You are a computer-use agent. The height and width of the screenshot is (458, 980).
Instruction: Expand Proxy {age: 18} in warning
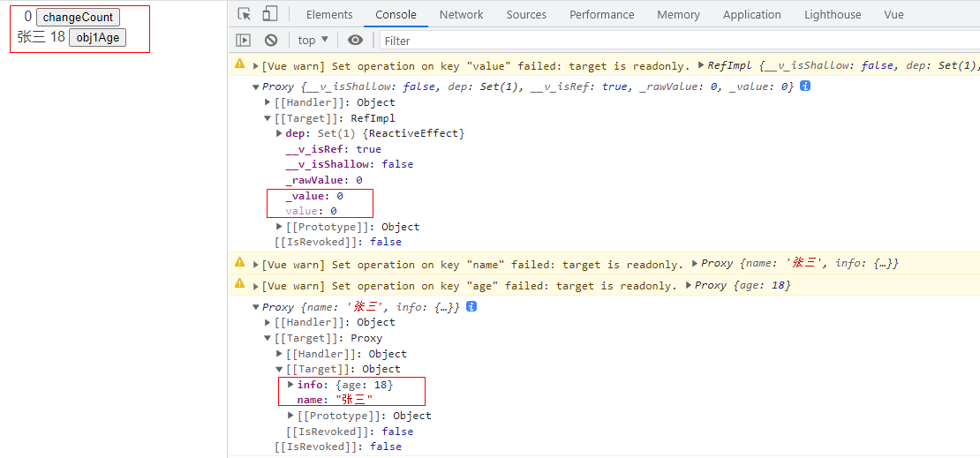point(689,285)
